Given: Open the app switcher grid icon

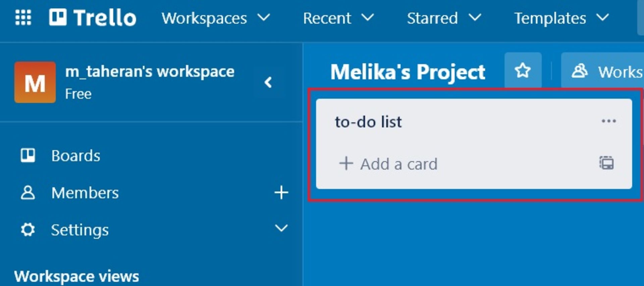Looking at the screenshot, I should point(23,17).
